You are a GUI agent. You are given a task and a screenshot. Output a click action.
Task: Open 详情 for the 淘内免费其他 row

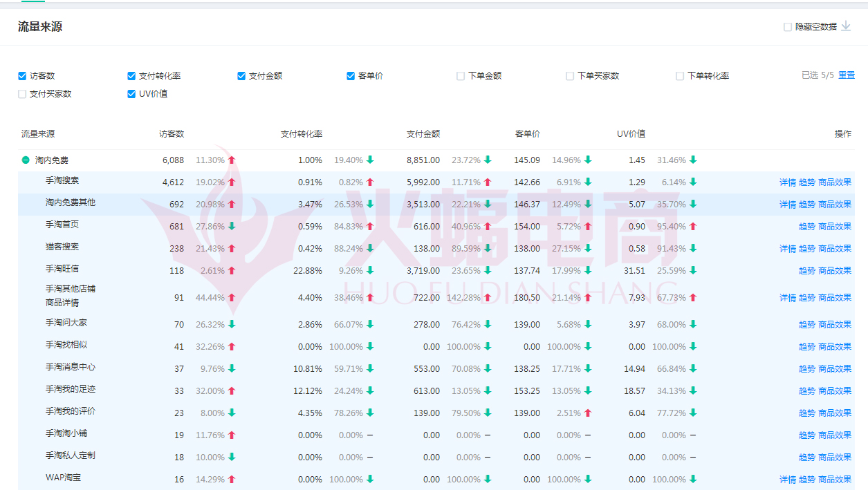click(x=788, y=205)
